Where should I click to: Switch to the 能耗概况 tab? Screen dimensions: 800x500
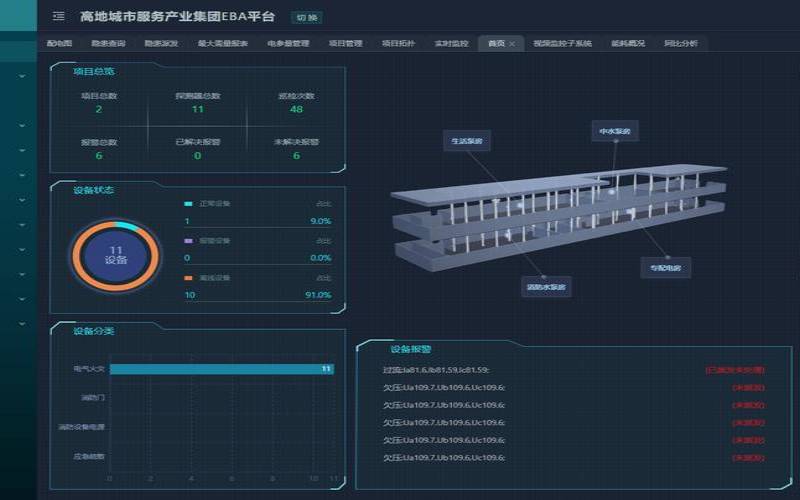tap(628, 43)
